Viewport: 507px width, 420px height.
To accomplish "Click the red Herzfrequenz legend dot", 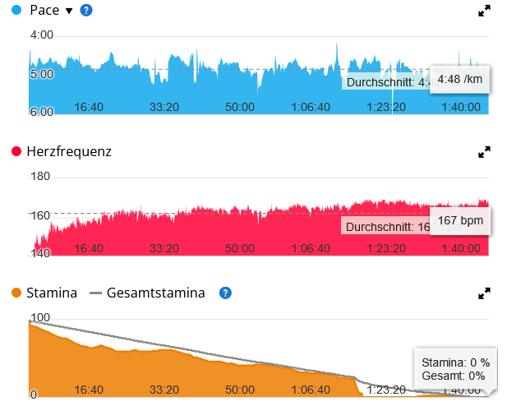I will point(16,152).
